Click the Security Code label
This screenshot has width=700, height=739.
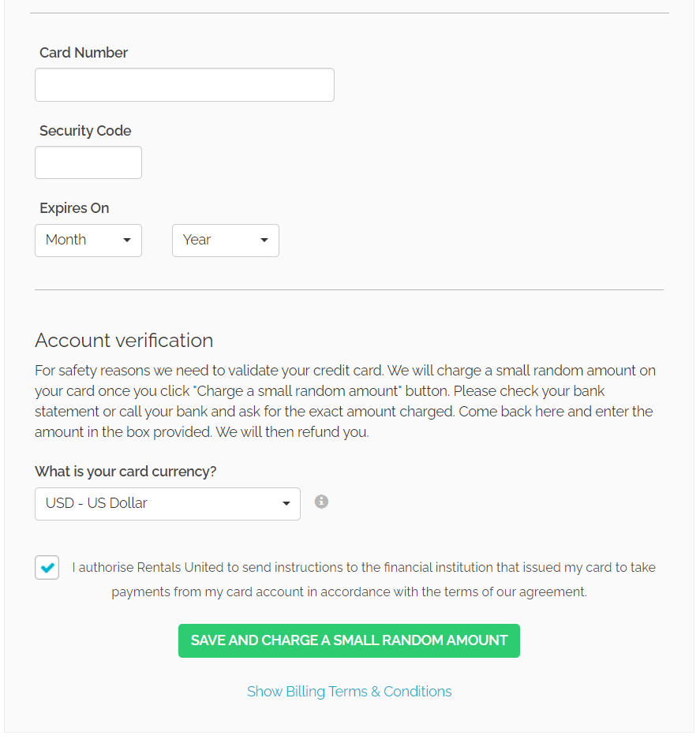pyautogui.click(x=85, y=131)
